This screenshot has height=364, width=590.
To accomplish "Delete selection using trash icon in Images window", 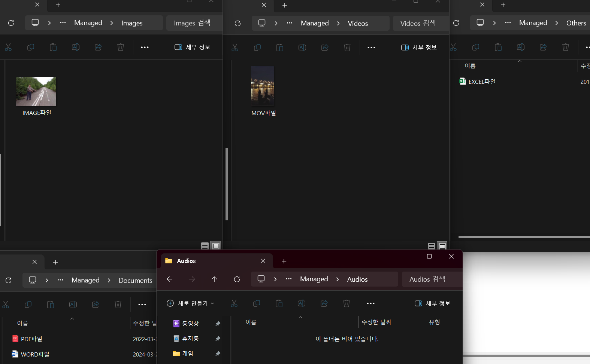I will pos(121,47).
